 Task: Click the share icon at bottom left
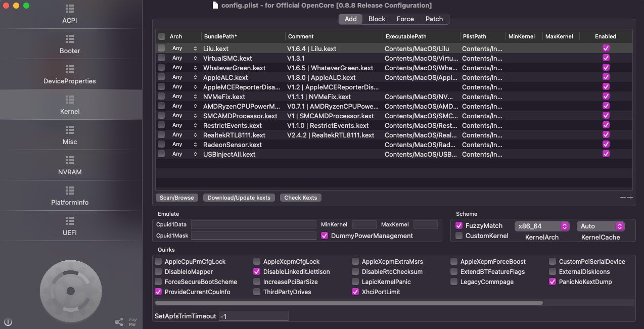(x=119, y=322)
